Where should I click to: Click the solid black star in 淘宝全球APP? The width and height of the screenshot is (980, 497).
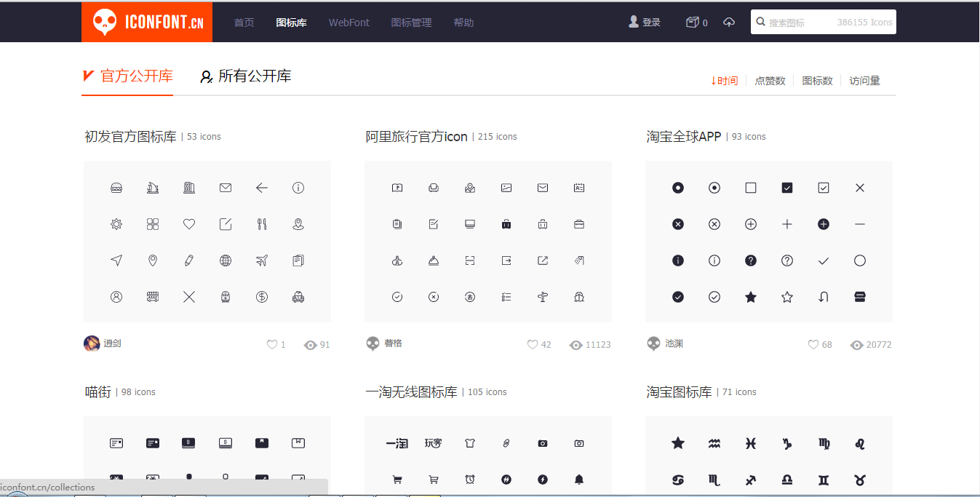click(751, 297)
